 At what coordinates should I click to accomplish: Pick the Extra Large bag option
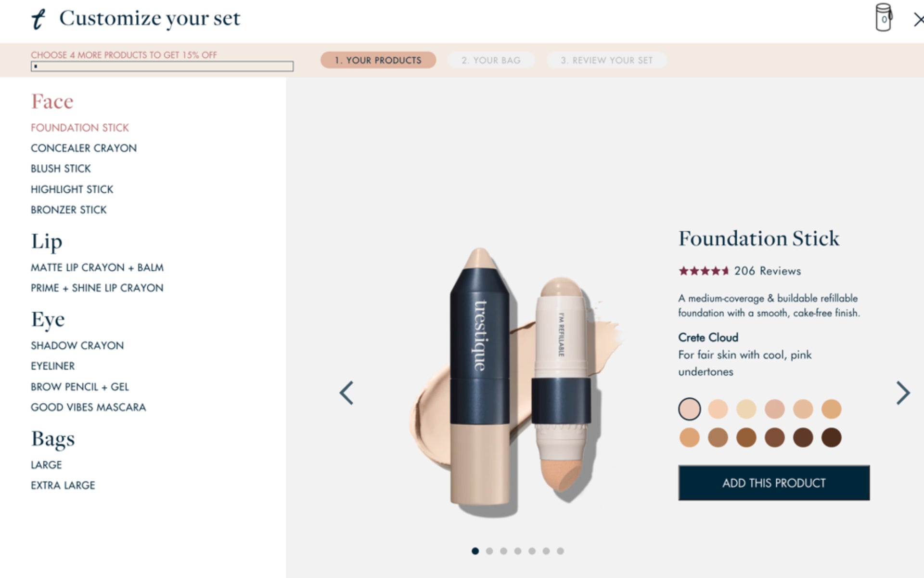[x=63, y=486]
